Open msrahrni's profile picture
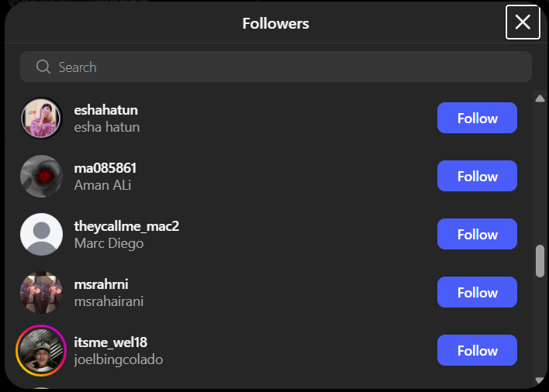 (x=41, y=292)
